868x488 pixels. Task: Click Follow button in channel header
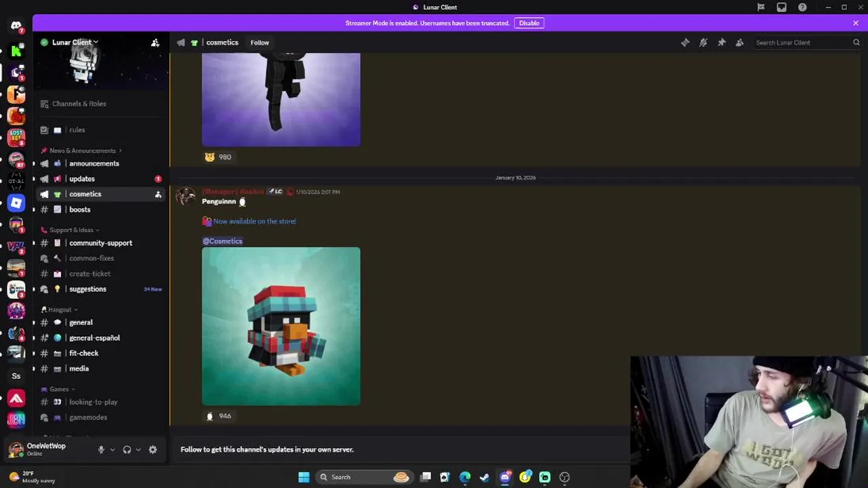click(x=260, y=43)
